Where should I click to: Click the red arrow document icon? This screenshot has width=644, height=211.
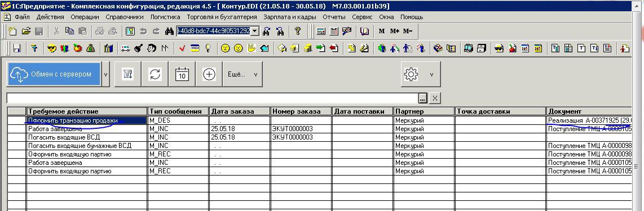pos(333,48)
